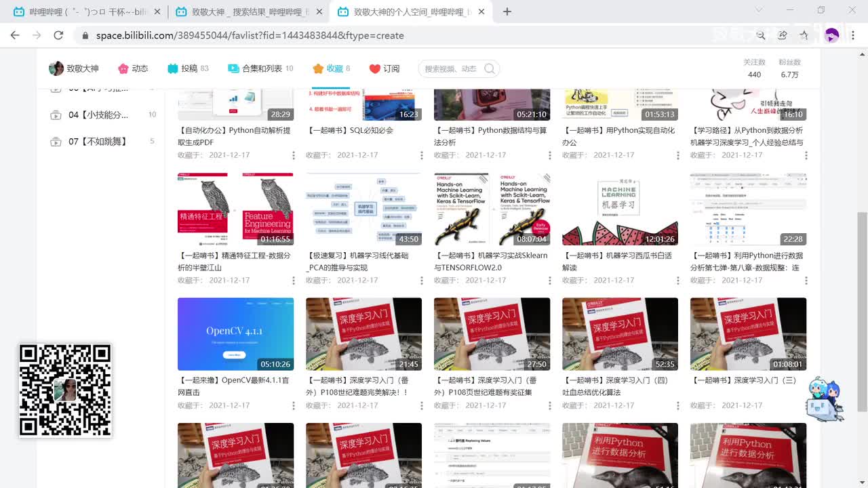868x488 pixels.
Task: Reload the page with the refresh icon
Action: [58, 35]
